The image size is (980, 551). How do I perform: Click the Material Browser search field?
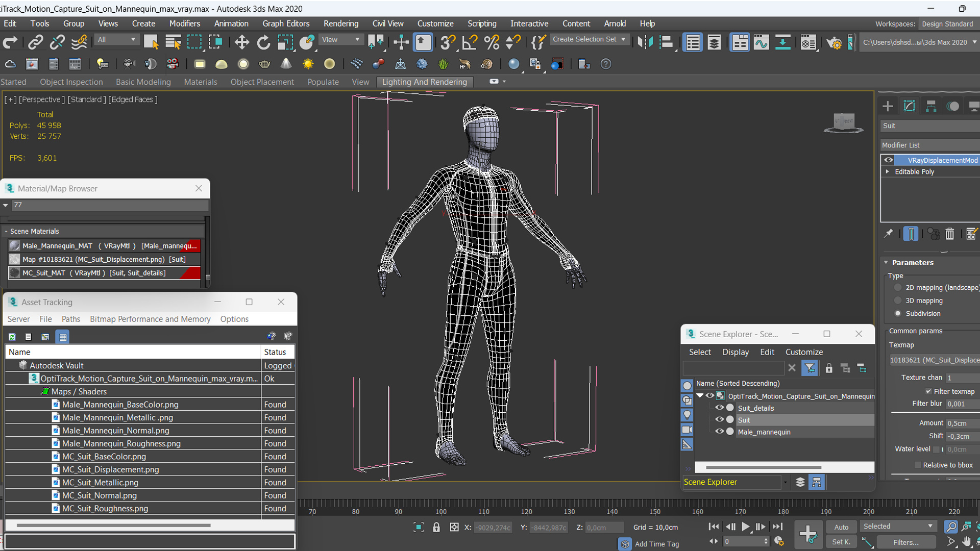(110, 205)
